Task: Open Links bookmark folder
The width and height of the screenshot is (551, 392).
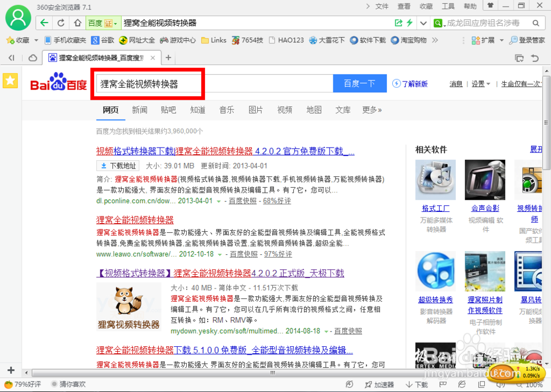Action: (214, 40)
